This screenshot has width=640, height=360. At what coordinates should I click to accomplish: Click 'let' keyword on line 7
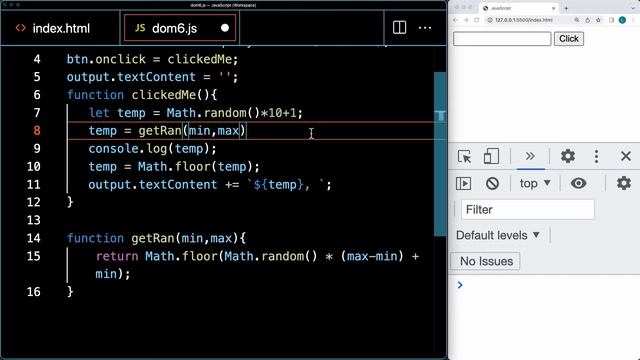tap(99, 113)
